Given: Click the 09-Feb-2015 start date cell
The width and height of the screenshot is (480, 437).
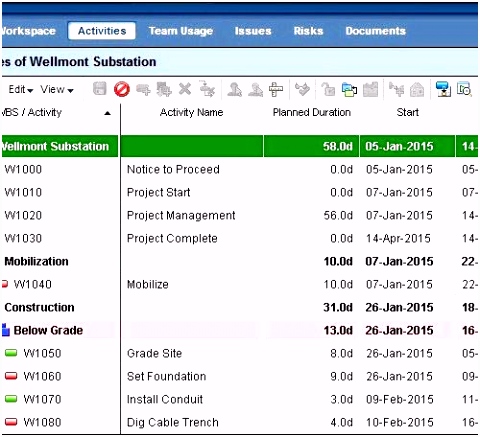Looking at the screenshot, I should click(x=400, y=399).
